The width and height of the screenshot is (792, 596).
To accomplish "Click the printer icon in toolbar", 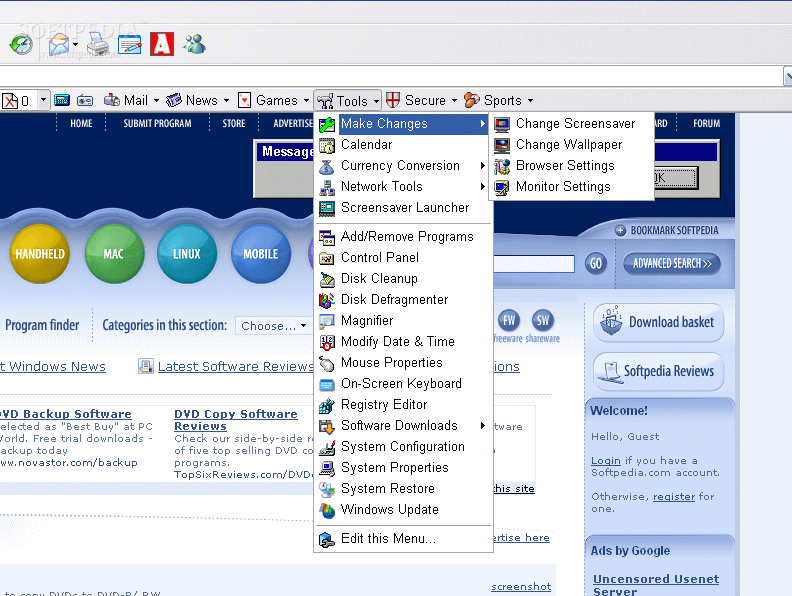I will click(97, 44).
